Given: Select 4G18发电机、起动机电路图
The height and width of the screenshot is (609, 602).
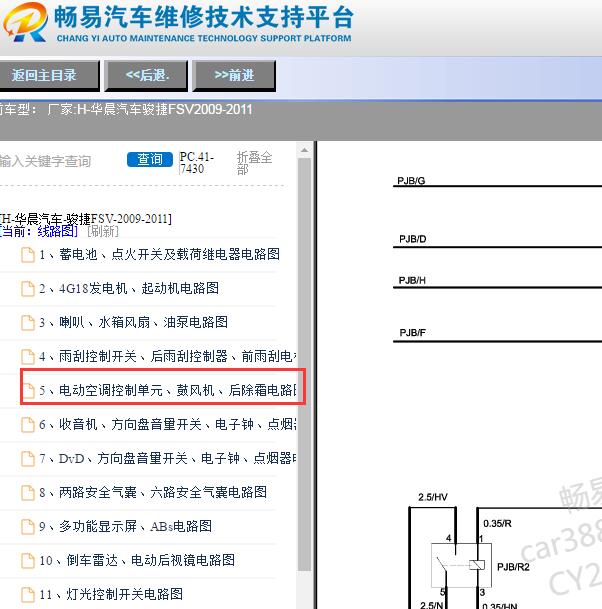Looking at the screenshot, I should click(x=129, y=288).
